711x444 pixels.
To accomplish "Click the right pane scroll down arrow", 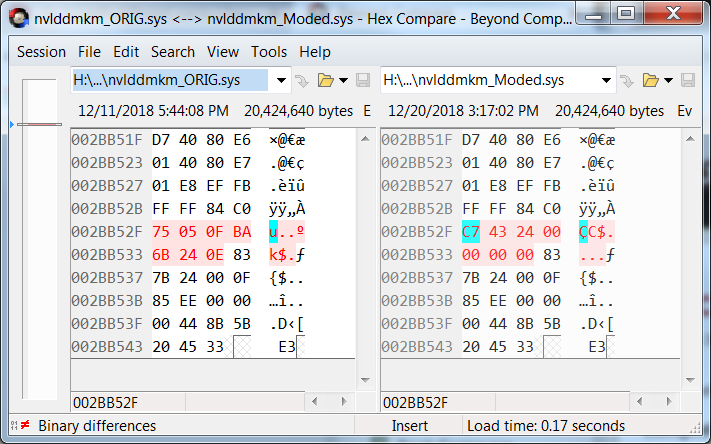I will point(690,380).
